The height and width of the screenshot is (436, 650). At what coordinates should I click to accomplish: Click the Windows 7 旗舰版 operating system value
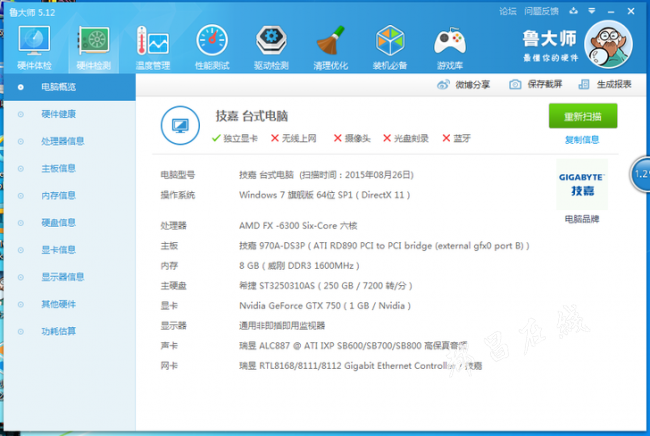click(x=325, y=195)
